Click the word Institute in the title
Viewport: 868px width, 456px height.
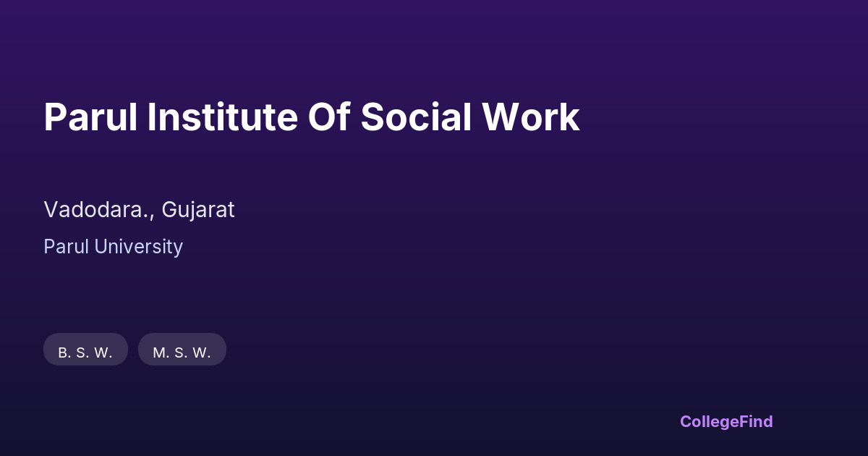[x=222, y=117]
